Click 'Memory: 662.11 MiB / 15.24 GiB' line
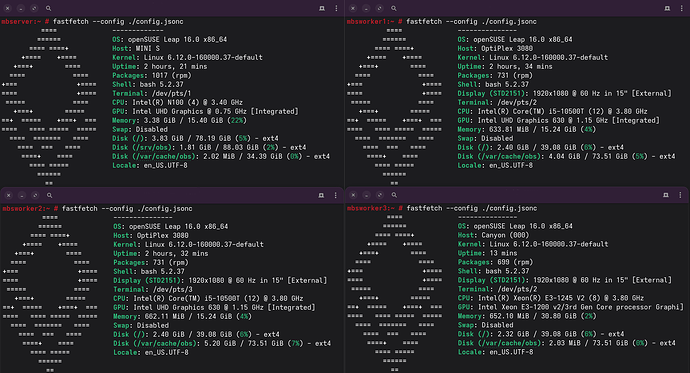This screenshot has width=690, height=373. point(182,317)
